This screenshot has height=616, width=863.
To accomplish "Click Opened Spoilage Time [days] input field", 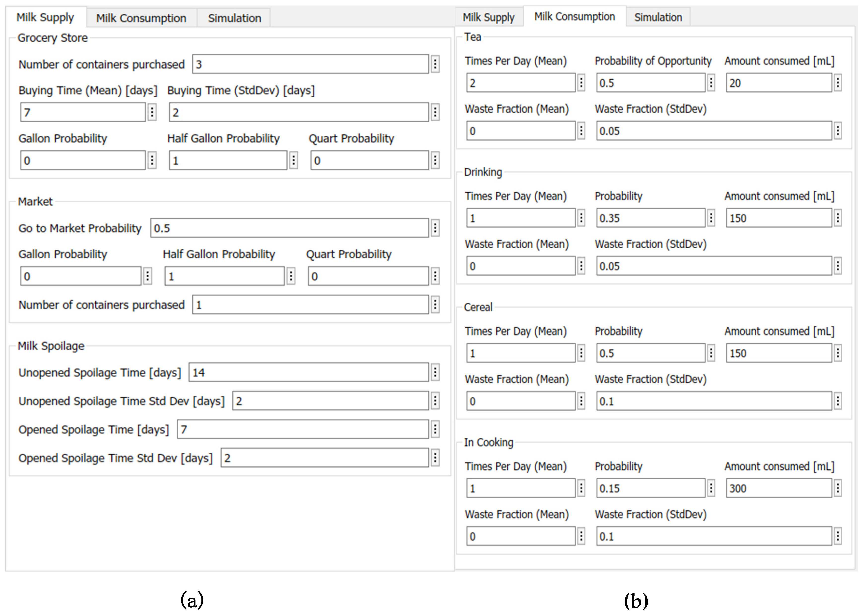I will click(303, 429).
